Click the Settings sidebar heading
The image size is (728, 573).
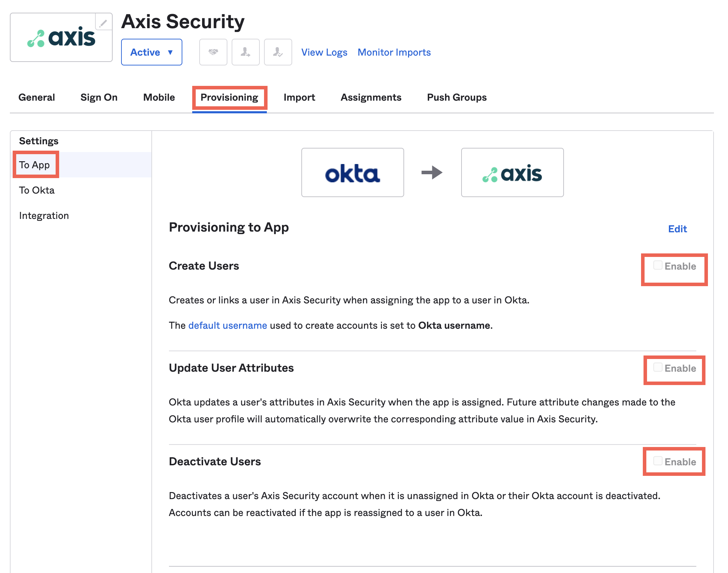(x=39, y=141)
